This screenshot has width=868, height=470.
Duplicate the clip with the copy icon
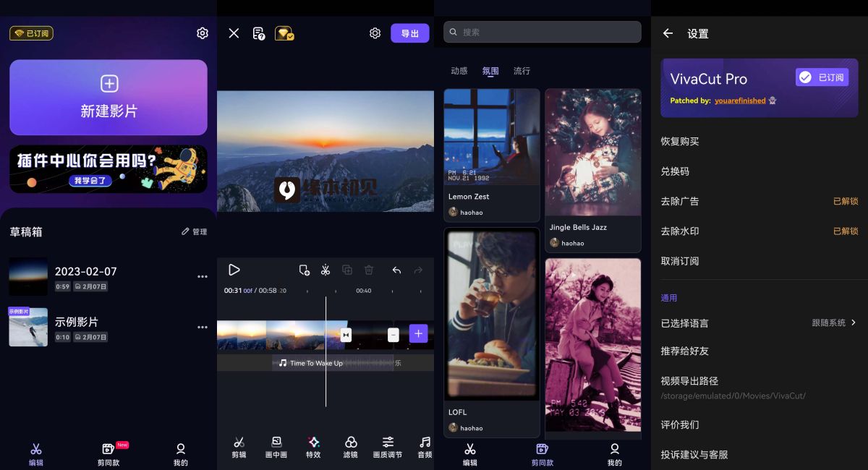(x=347, y=270)
